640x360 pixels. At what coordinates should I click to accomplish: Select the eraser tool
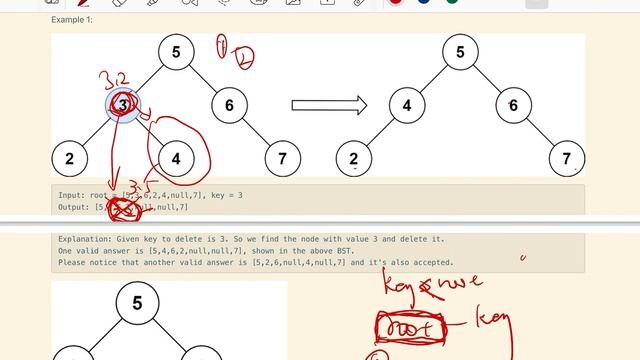[x=119, y=2]
